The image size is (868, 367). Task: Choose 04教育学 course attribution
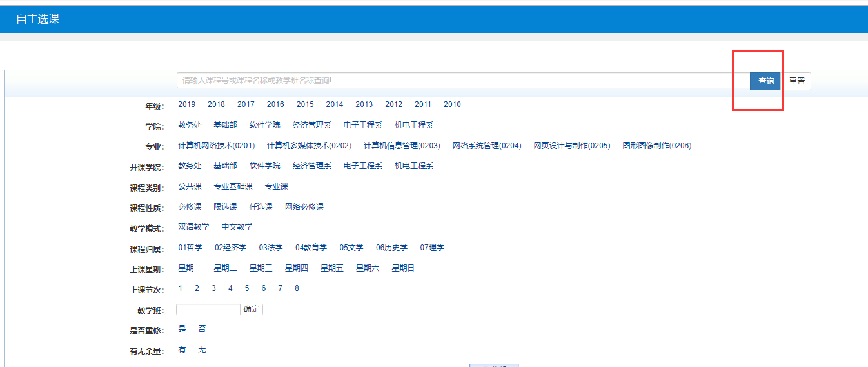click(x=311, y=248)
